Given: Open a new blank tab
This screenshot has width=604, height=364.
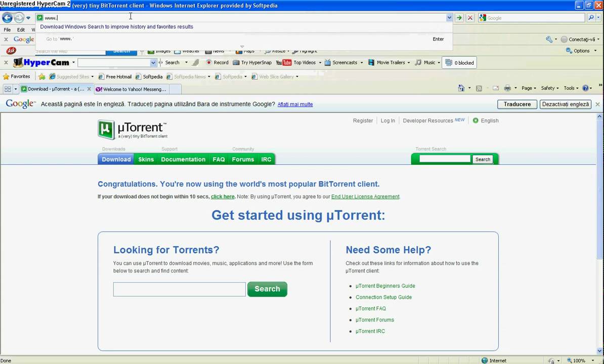Looking at the screenshot, I should tap(175, 89).
